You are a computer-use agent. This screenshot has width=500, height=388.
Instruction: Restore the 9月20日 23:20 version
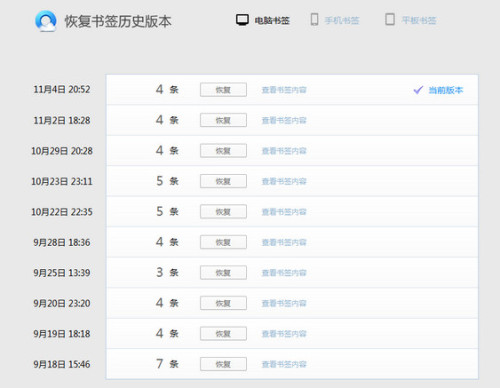click(223, 303)
